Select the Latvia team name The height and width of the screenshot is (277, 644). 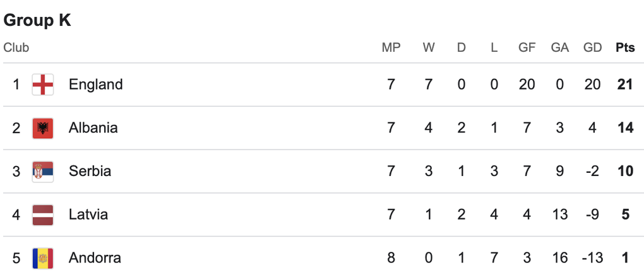[88, 215]
